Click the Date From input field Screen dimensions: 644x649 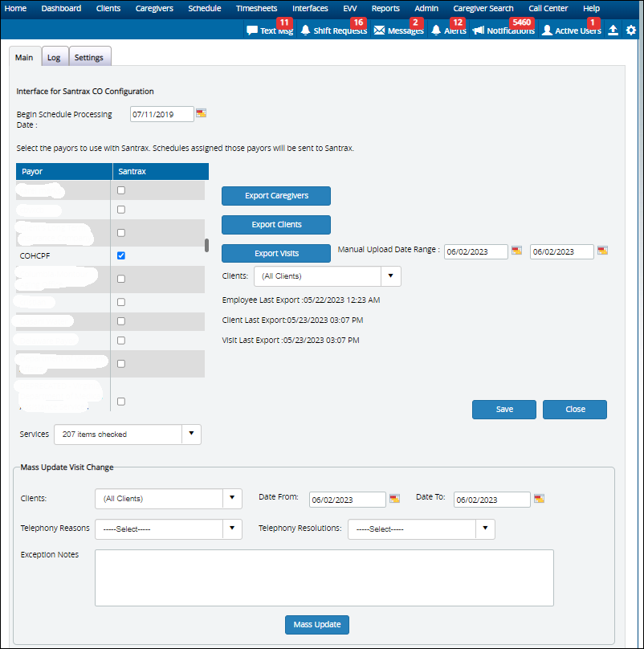(347, 500)
